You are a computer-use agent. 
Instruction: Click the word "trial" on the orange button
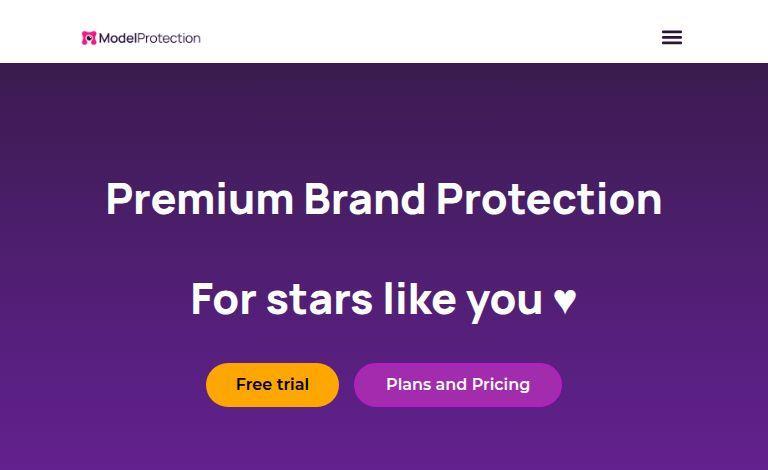click(290, 385)
